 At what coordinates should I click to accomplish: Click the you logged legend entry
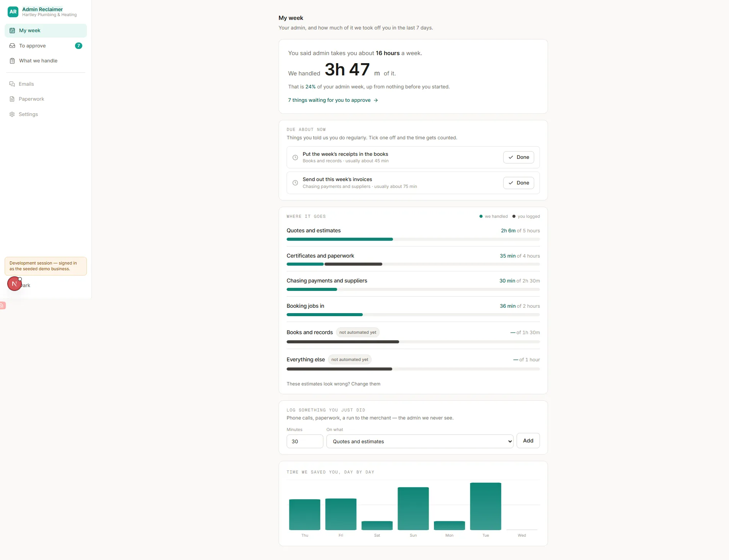(526, 217)
